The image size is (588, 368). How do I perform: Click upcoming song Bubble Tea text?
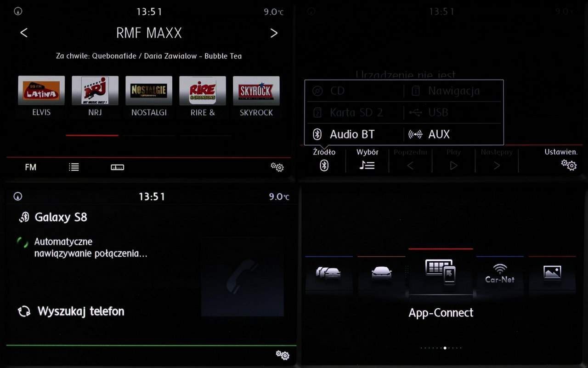tap(223, 56)
